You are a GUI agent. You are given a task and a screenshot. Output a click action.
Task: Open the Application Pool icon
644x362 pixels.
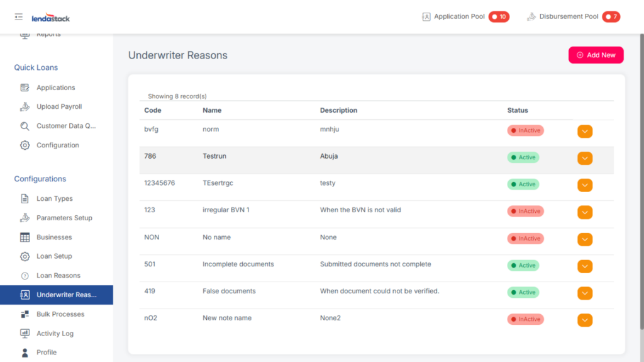coord(426,17)
